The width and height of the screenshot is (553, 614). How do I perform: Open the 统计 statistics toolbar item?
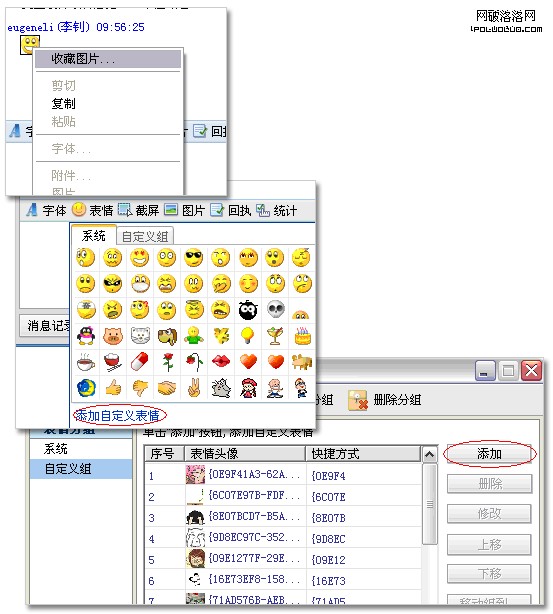[x=277, y=210]
